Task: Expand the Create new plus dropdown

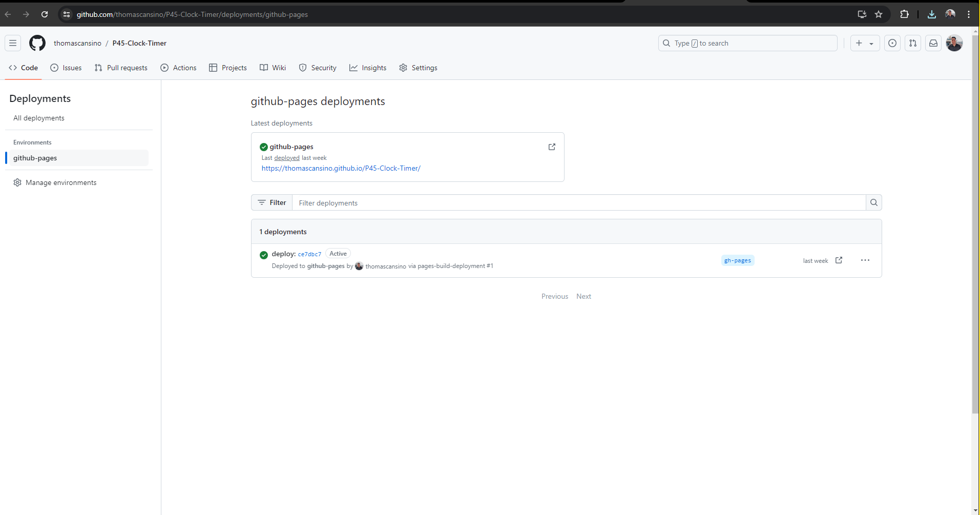Action: (x=865, y=43)
